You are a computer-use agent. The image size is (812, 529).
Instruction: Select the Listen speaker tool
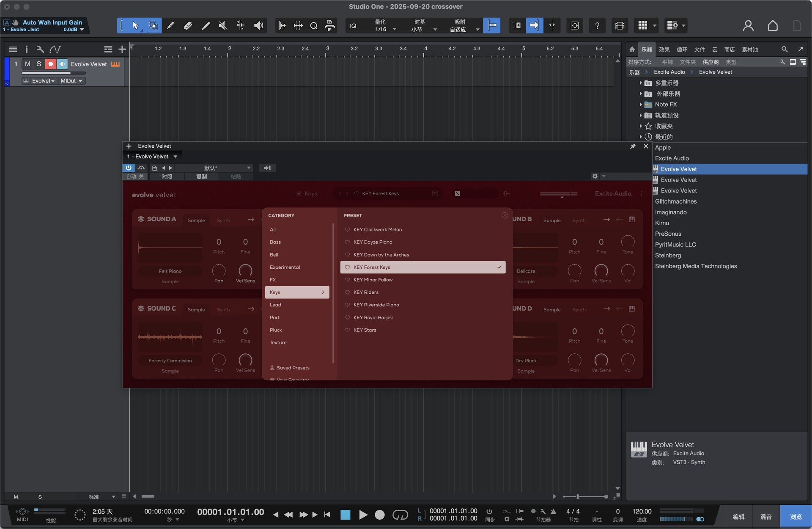(258, 26)
